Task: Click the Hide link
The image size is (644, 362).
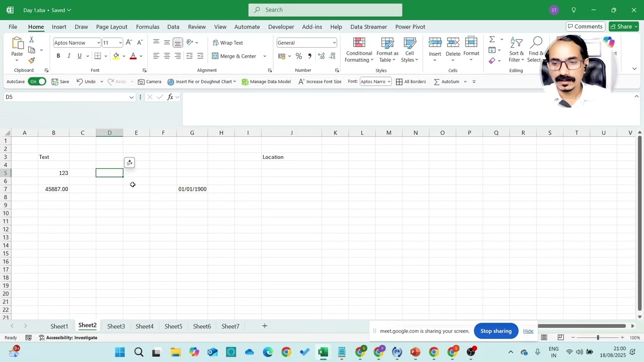Action: coord(528,331)
